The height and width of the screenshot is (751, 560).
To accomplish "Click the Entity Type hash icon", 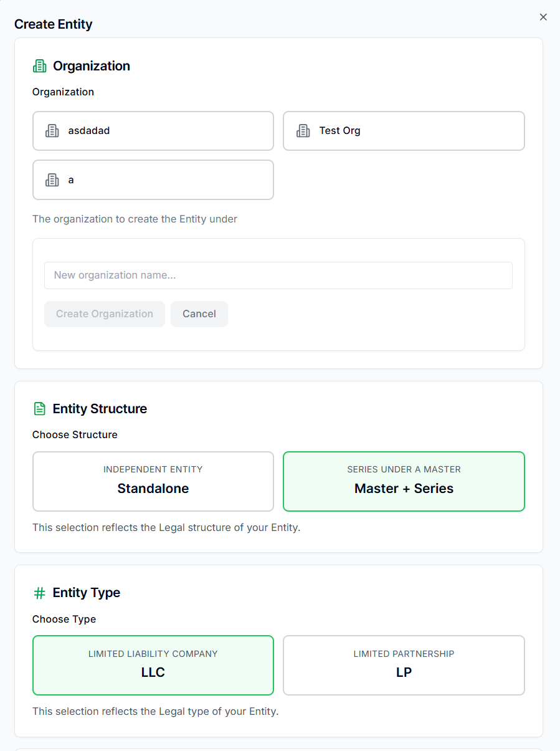I will [39, 593].
